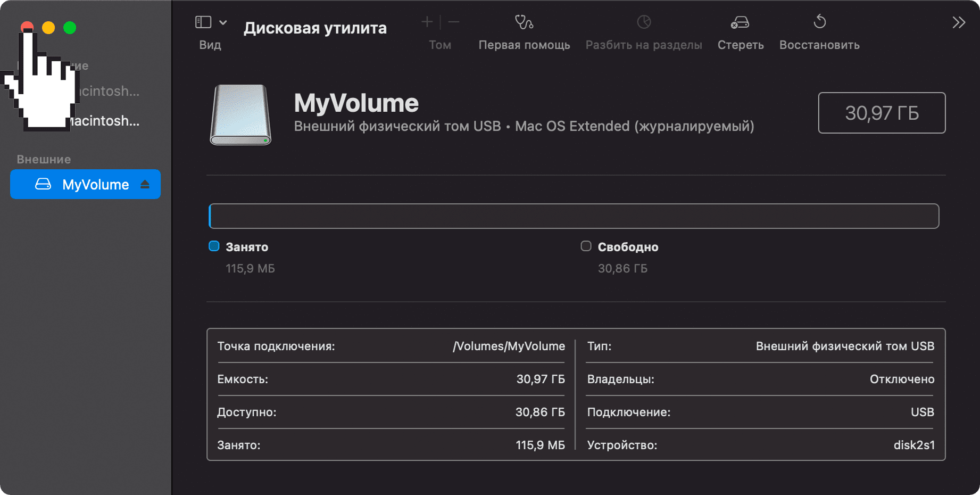The height and width of the screenshot is (495, 980).
Task: Run Первая помощь via stethoscope icon
Action: click(524, 22)
